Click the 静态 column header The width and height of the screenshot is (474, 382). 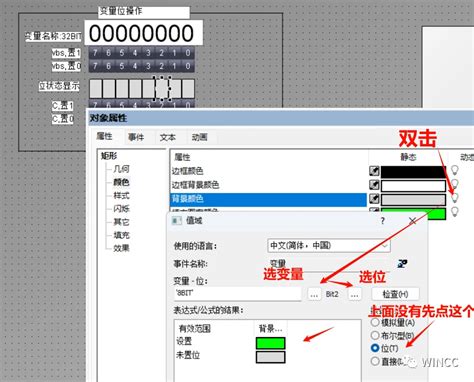click(x=408, y=157)
